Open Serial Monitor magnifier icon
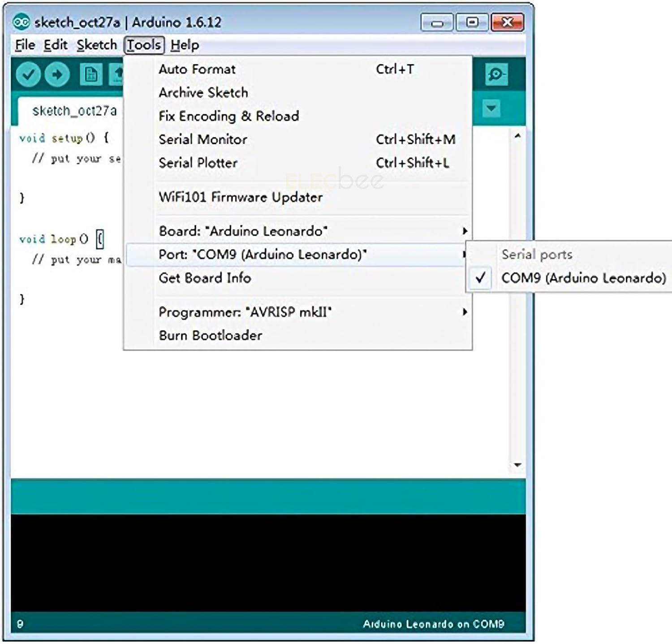 [496, 74]
